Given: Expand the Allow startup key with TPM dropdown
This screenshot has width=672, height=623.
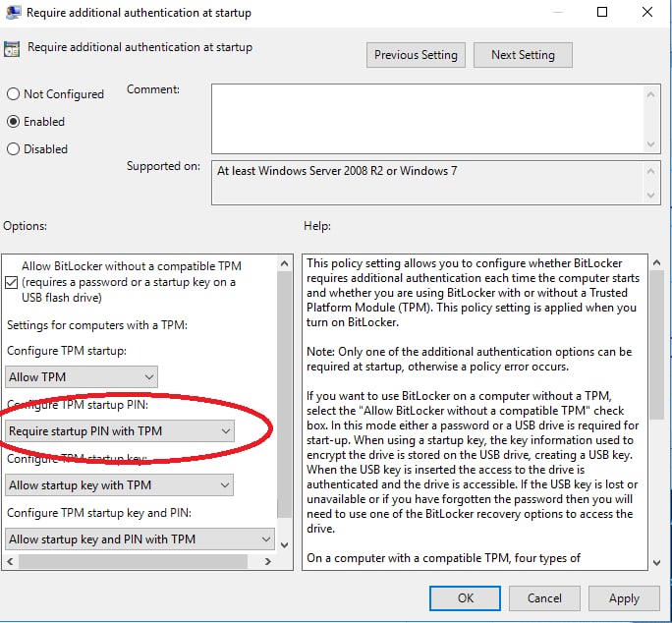Looking at the screenshot, I should pos(119,484).
